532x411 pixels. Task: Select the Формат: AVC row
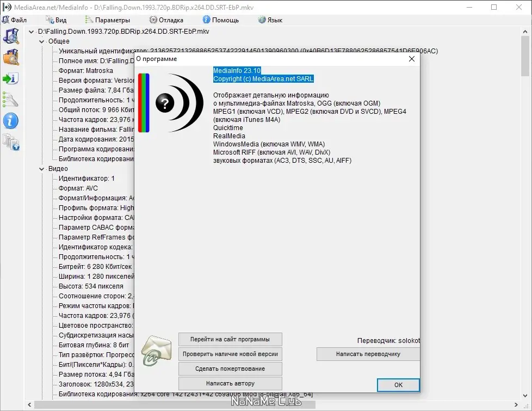[x=78, y=188]
